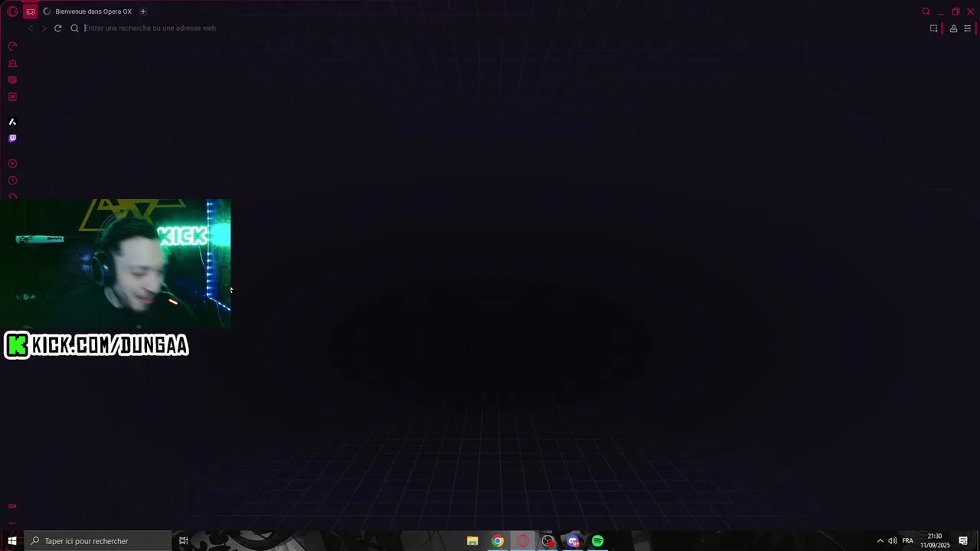Expand hidden system tray icons

coord(880,541)
